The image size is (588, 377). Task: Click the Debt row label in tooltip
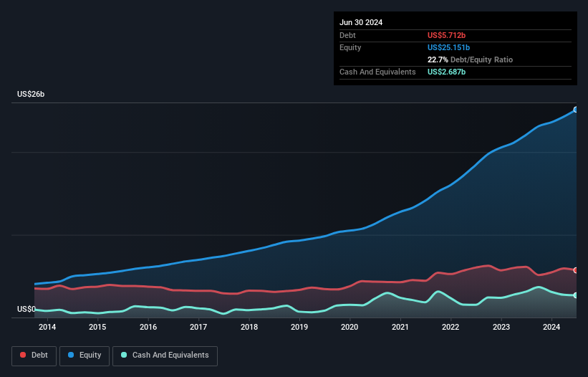coord(347,35)
